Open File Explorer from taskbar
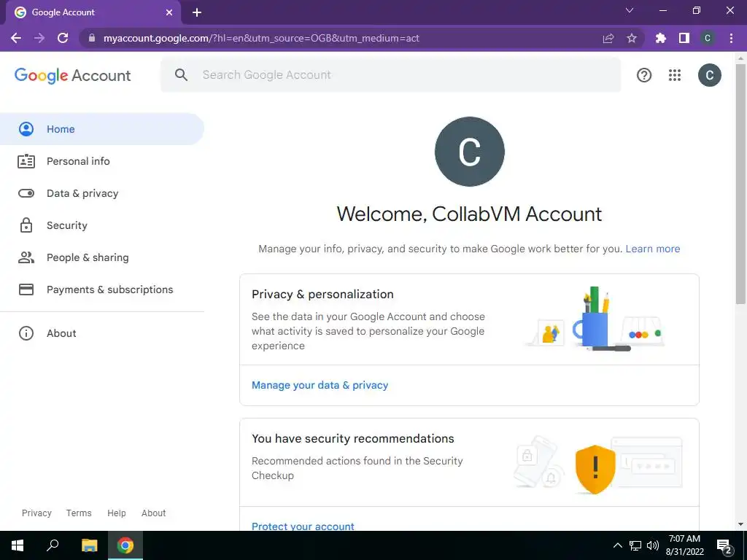Image resolution: width=747 pixels, height=560 pixels. point(89,545)
